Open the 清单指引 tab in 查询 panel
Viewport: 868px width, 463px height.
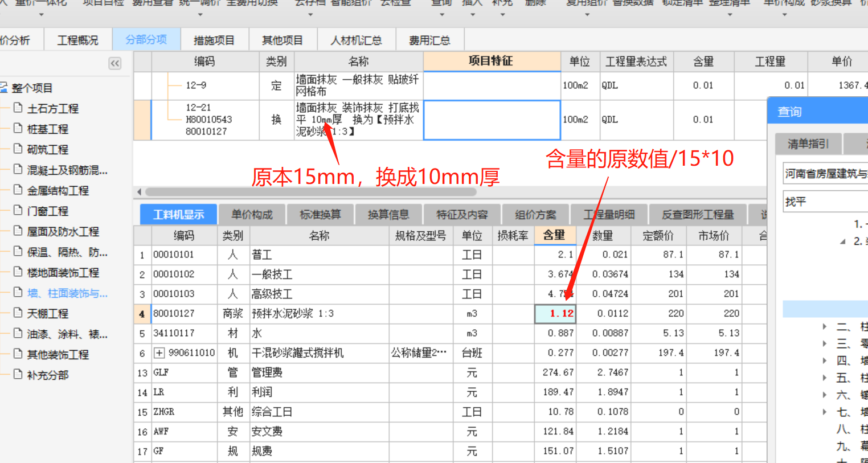coord(808,144)
